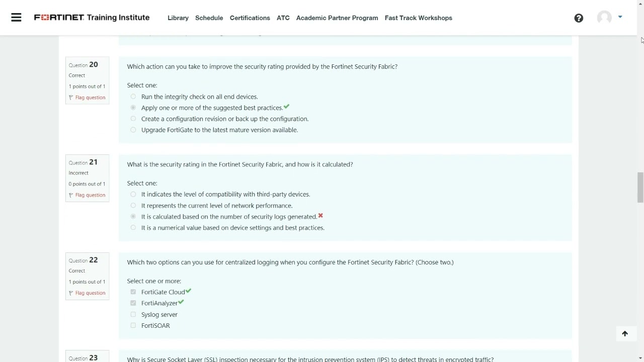Select 'numerical value based on device settings' radio

point(133,227)
